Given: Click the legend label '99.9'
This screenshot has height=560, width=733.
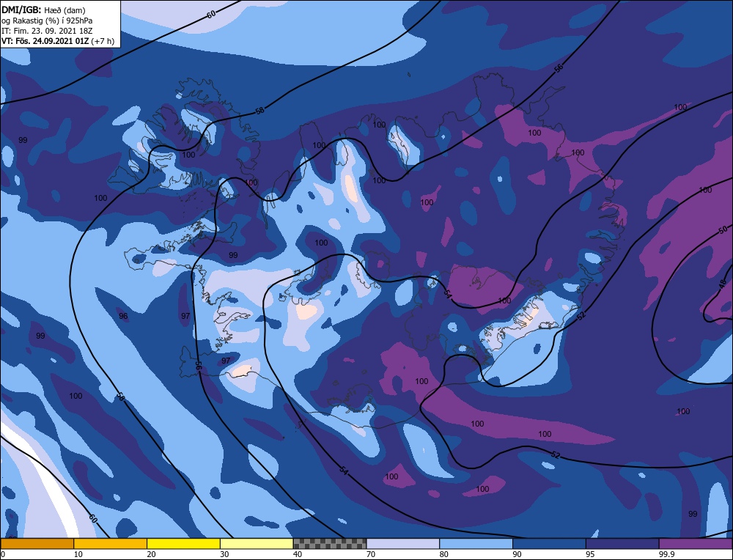Looking at the screenshot, I should tap(666, 554).
